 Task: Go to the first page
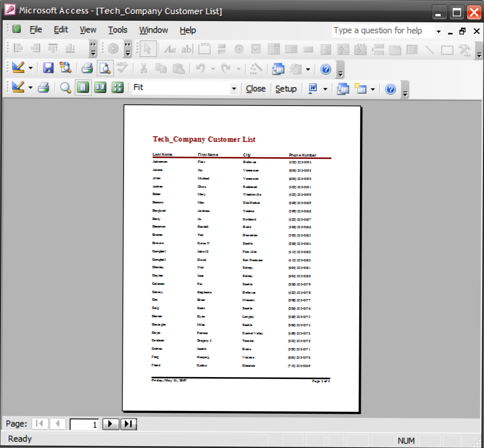tap(40, 423)
